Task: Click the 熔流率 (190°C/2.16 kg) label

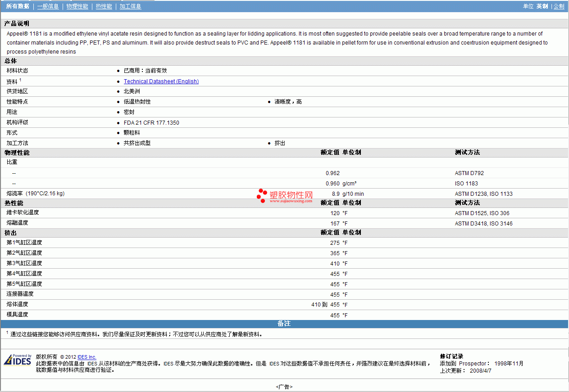Action: (36, 194)
